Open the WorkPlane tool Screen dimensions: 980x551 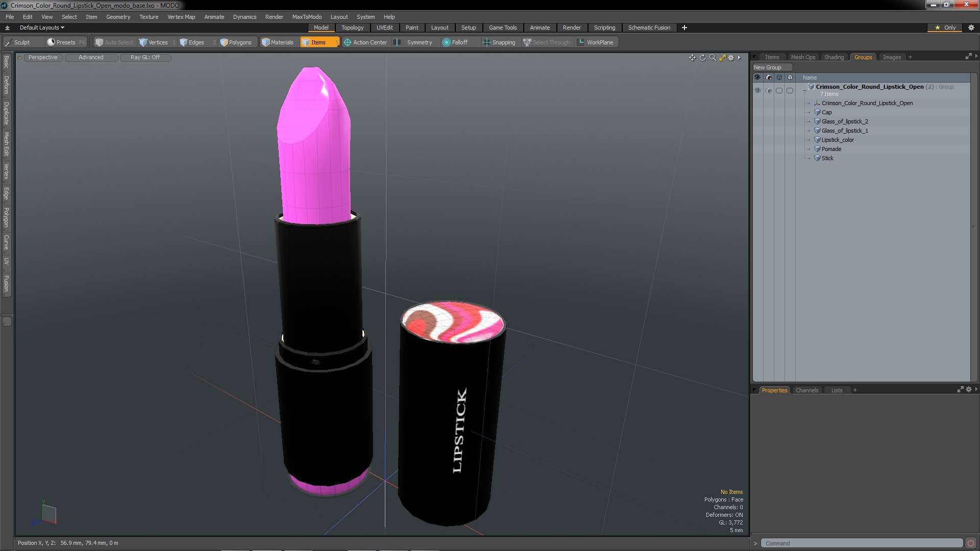coord(595,42)
